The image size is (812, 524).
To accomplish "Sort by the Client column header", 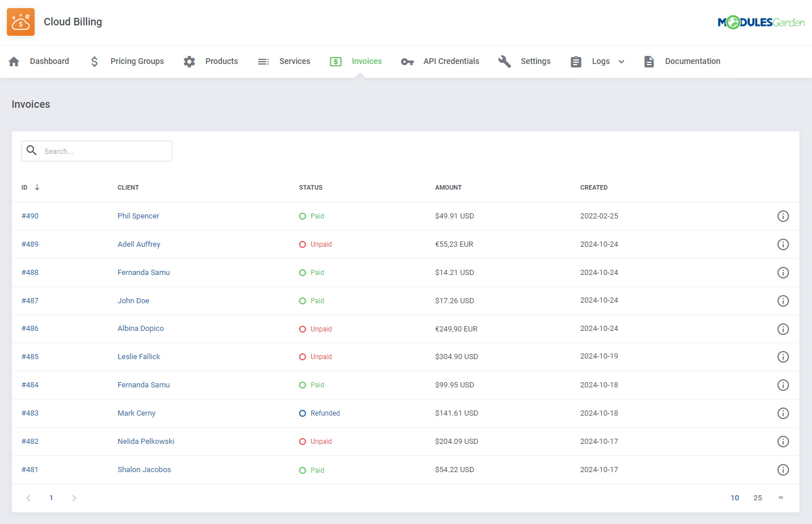I will (x=128, y=187).
